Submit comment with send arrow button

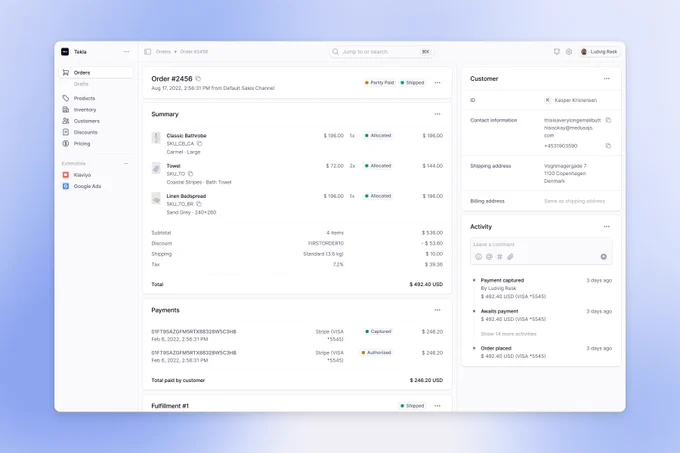pos(603,257)
